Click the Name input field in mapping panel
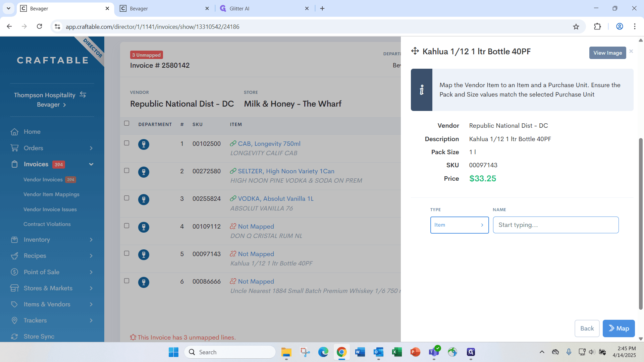 tap(555, 225)
